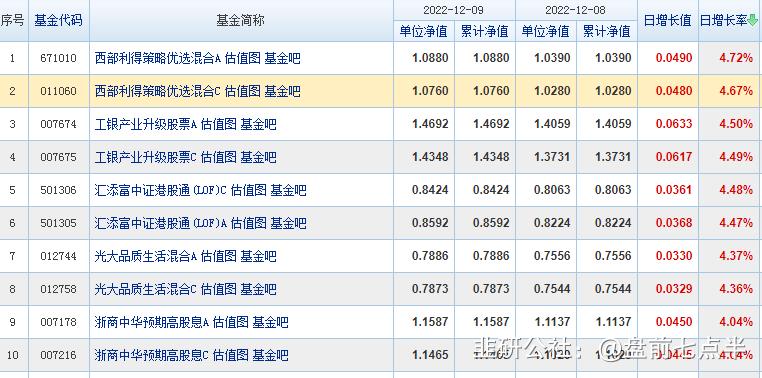Click the 4.72% daily growth rate
The height and width of the screenshot is (378, 762).
point(736,58)
